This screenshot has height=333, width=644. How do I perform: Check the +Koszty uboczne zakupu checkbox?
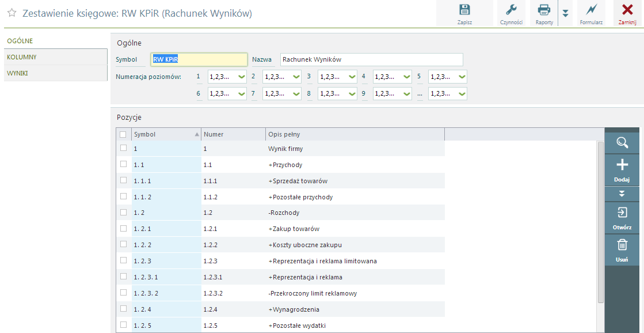point(123,244)
